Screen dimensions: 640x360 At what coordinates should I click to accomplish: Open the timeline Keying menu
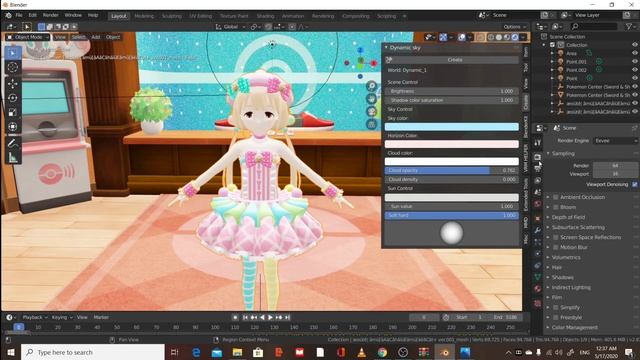[62, 317]
